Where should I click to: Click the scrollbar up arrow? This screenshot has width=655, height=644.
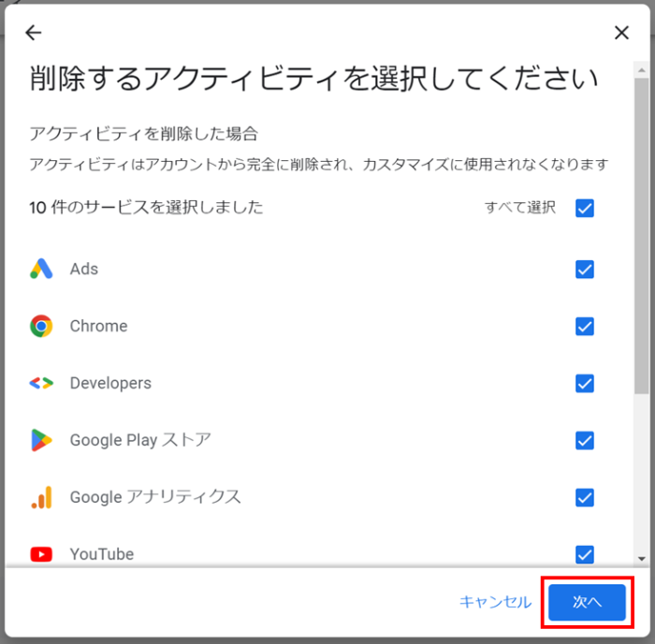point(642,70)
